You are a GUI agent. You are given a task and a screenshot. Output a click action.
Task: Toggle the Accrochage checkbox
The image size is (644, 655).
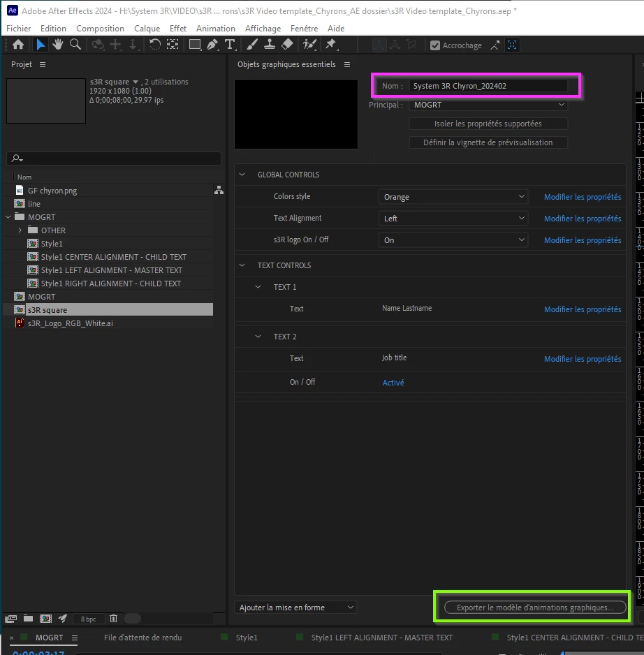435,45
